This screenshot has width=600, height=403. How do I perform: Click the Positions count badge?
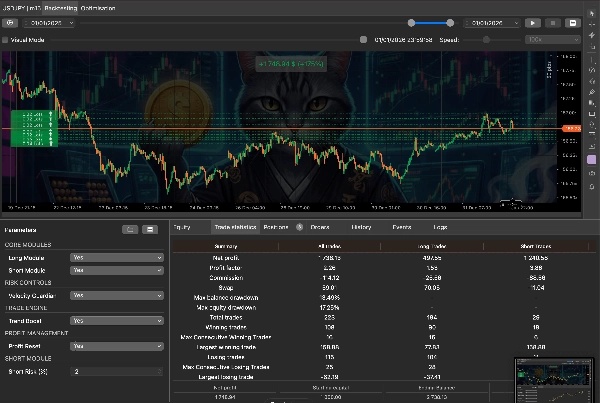[300, 227]
